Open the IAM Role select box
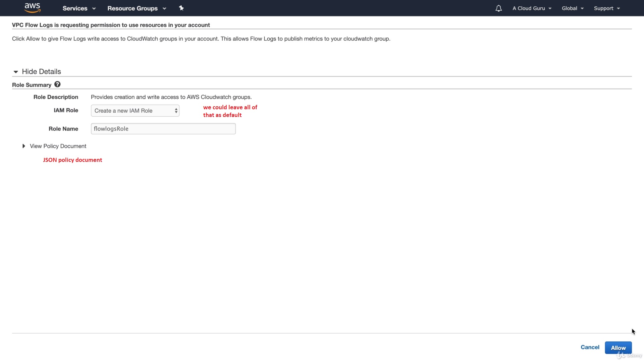Viewport: 644px width, 362px height. [135, 111]
